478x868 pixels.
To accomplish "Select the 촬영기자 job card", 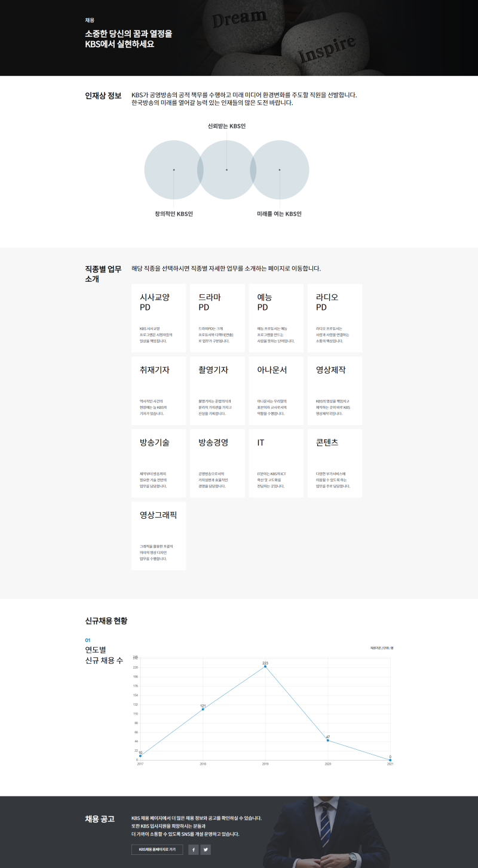I will (217, 390).
